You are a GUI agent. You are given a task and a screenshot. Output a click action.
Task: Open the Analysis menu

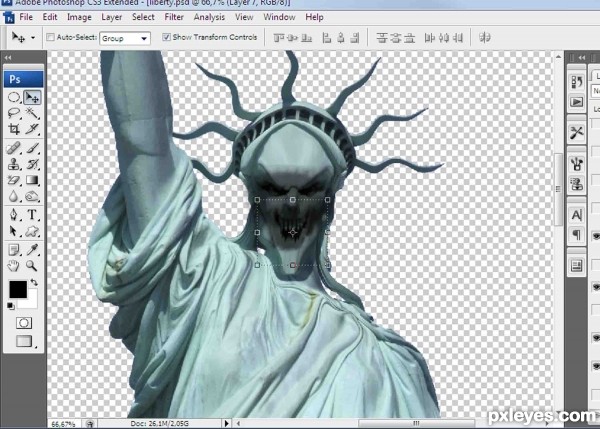[209, 17]
